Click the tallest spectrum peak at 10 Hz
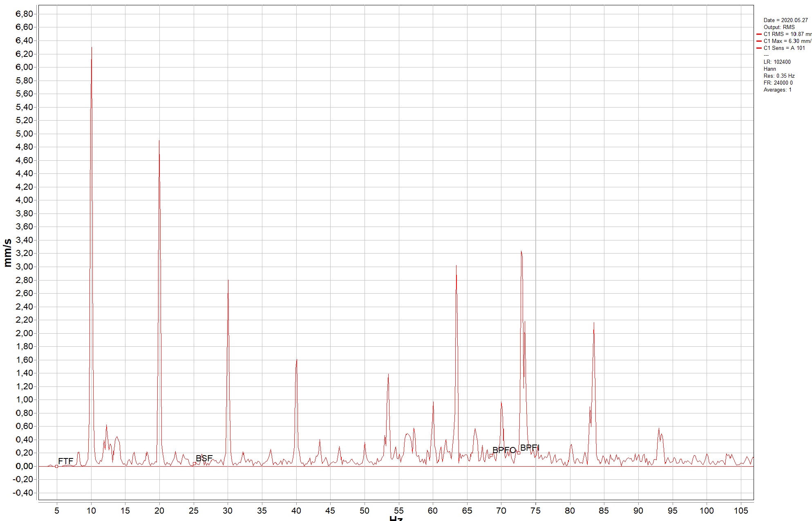This screenshot has width=812, height=521. pyautogui.click(x=92, y=47)
